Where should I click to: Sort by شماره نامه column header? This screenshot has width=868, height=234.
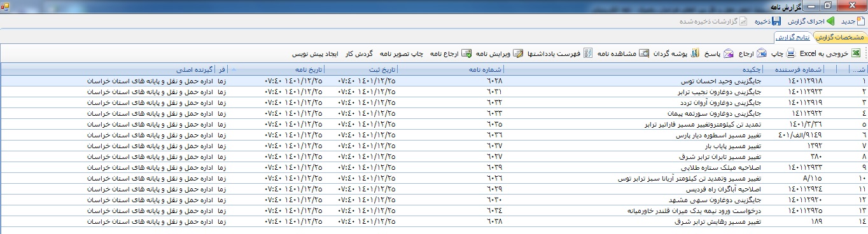point(451,70)
